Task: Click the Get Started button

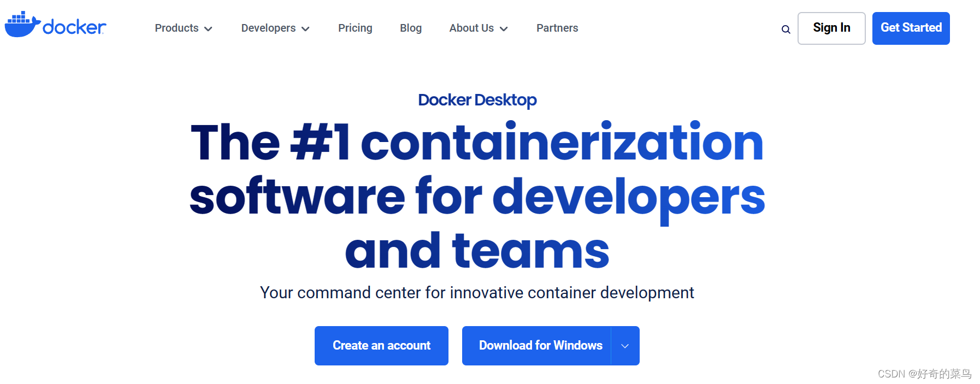Action: tap(911, 28)
